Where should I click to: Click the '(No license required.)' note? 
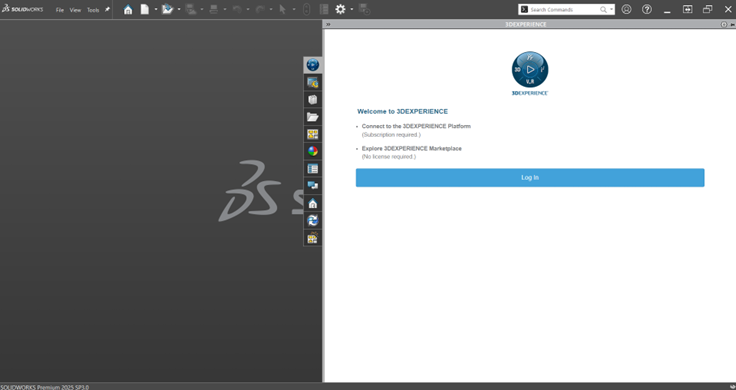pos(389,157)
